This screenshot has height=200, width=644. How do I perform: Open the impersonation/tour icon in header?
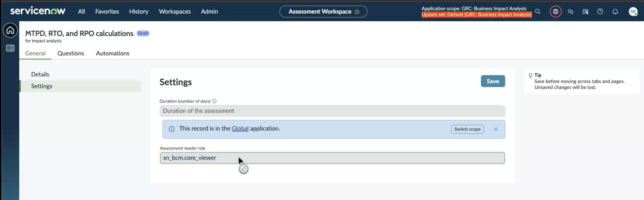pos(586,12)
